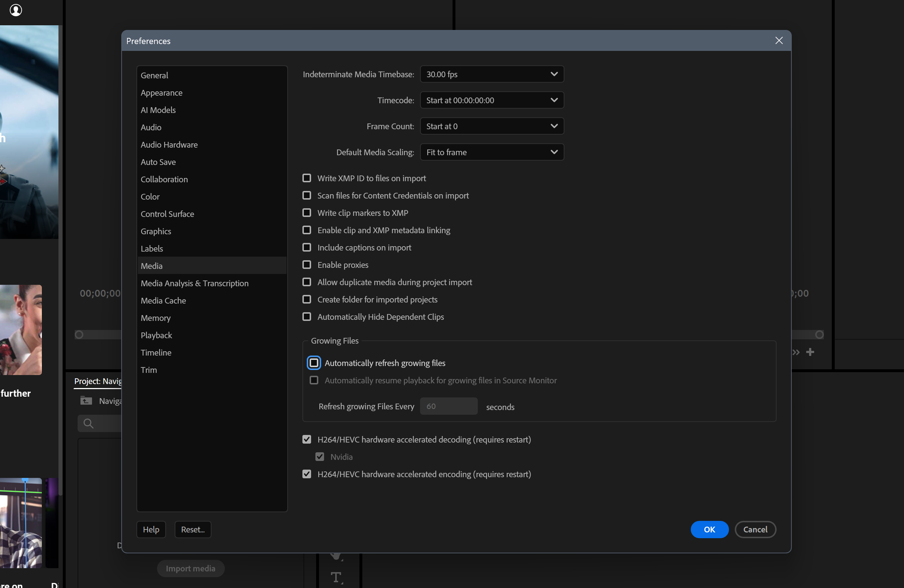904x588 pixels.
Task: Click the Reset... button
Action: click(193, 529)
